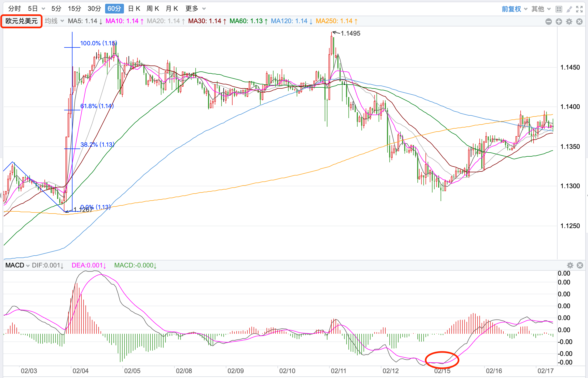Click the 1.1495 high price marker
This screenshot has height=378, width=588.
tap(350, 33)
